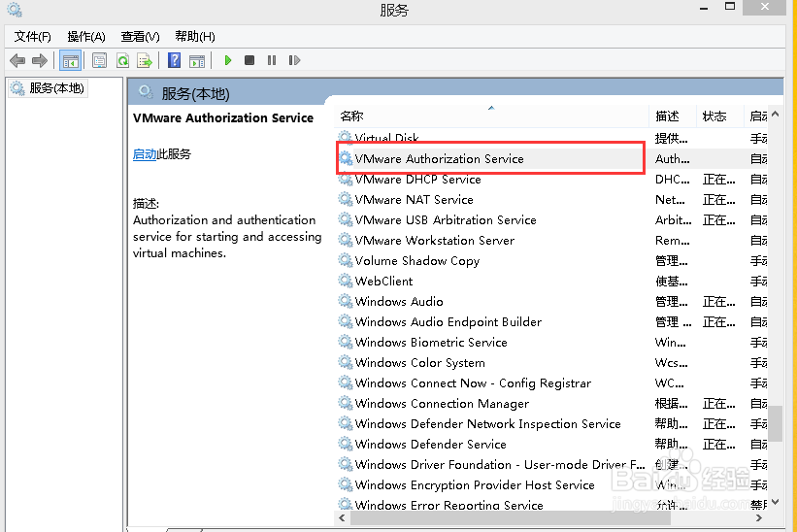Open the 文件(F) menu
797x532 pixels.
point(33,37)
